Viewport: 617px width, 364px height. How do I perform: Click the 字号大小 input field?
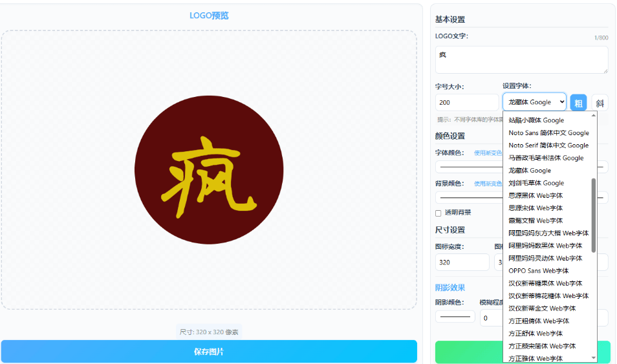click(466, 102)
